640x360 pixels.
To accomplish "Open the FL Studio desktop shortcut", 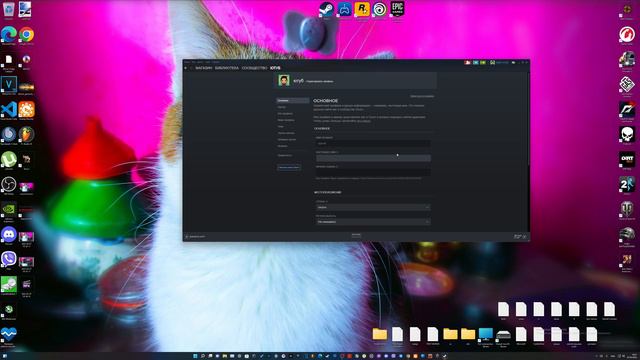I will pos(27,134).
